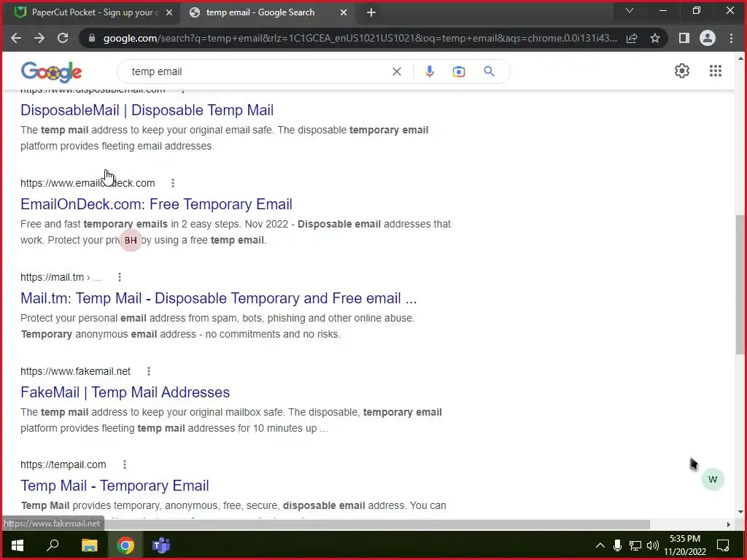Submit search with magnifier icon
Screen dimensions: 747x560
point(489,71)
